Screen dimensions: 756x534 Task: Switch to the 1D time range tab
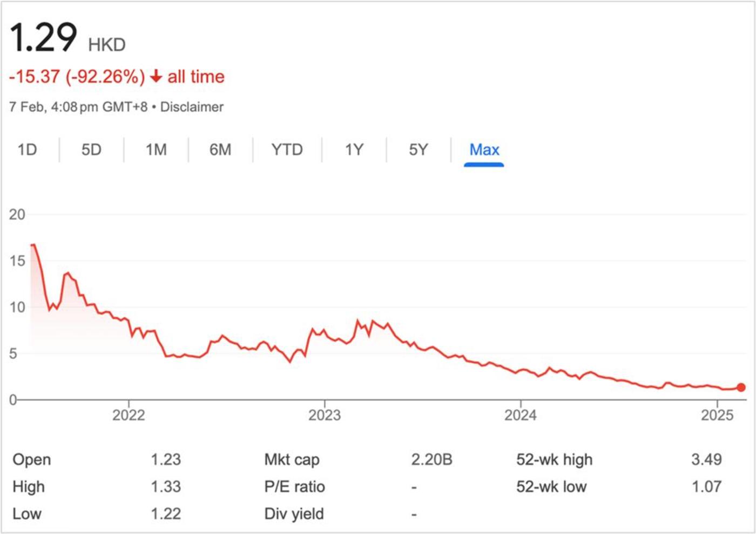click(27, 150)
